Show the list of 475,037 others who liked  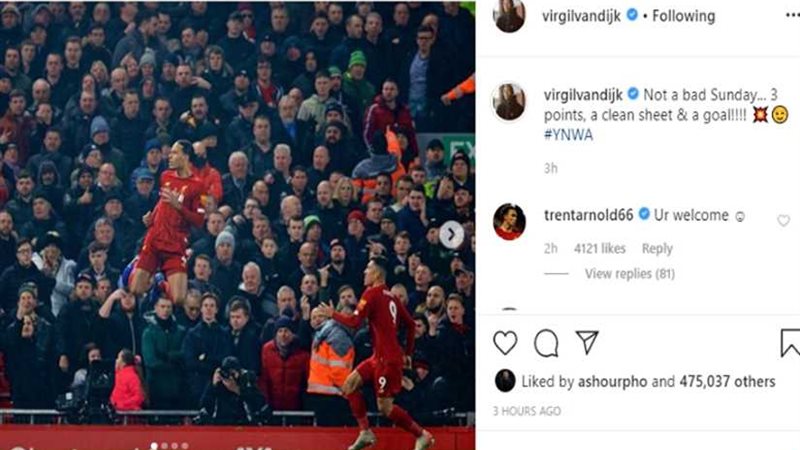[x=727, y=382]
